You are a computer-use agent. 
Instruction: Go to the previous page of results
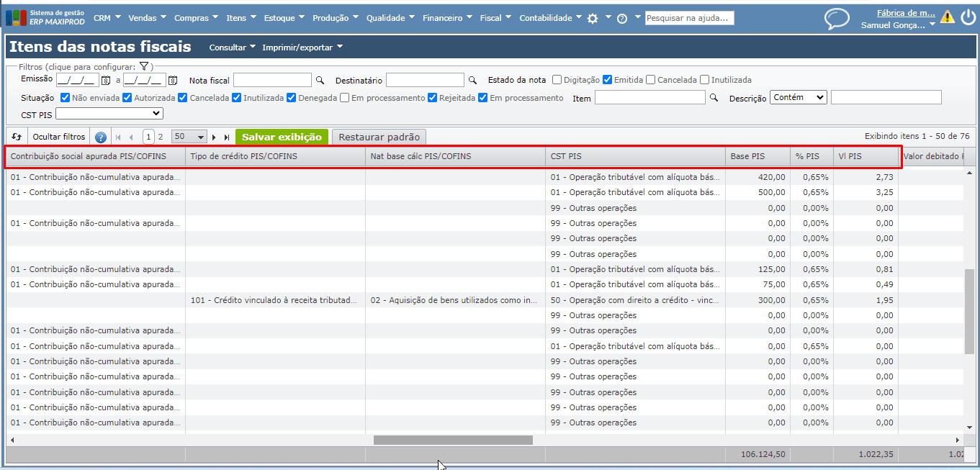pyautogui.click(x=131, y=137)
